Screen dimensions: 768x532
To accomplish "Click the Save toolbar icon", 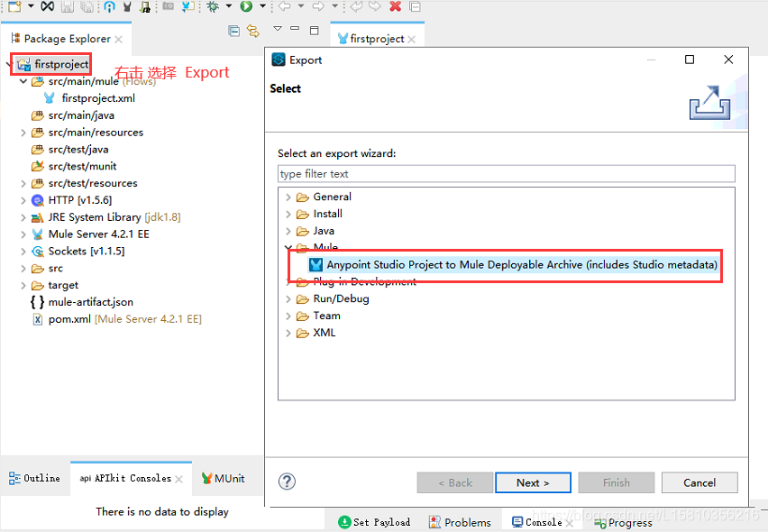I will point(68,6).
